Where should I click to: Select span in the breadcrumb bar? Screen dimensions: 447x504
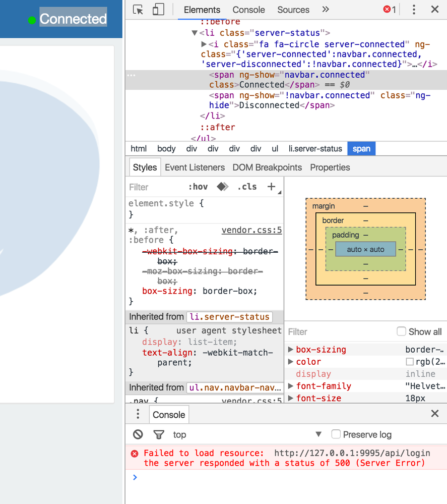click(x=361, y=148)
